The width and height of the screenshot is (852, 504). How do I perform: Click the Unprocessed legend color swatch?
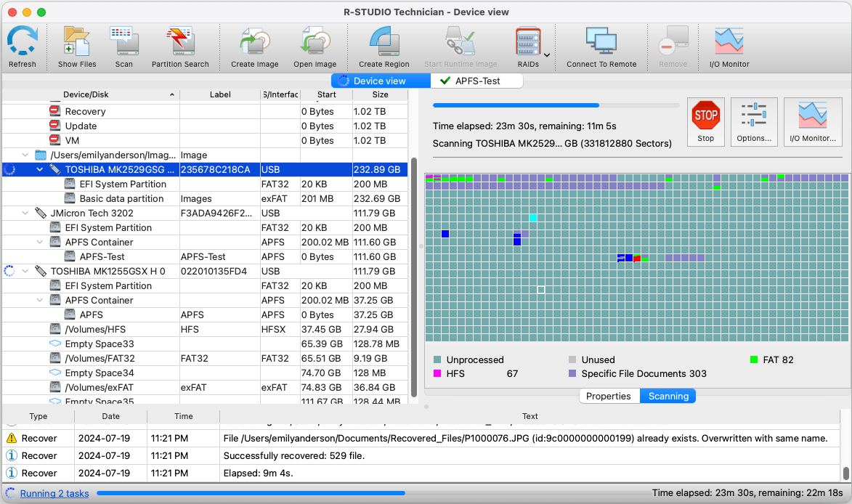(x=437, y=359)
